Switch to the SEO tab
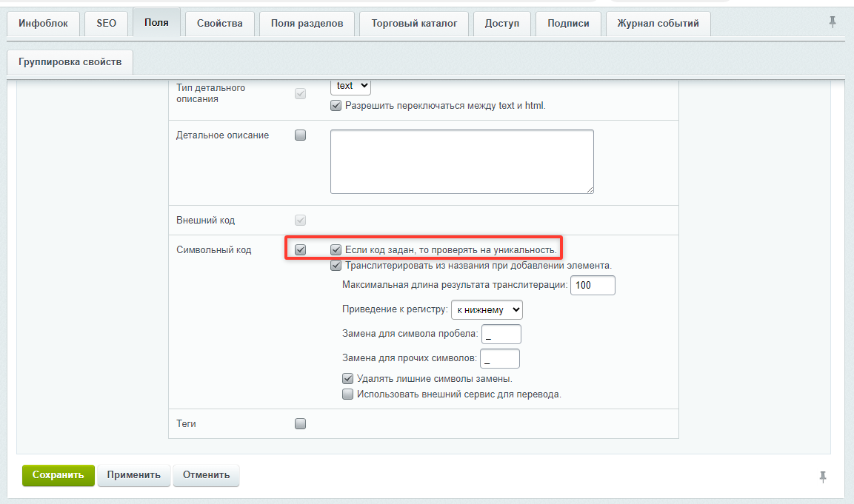 pos(106,24)
